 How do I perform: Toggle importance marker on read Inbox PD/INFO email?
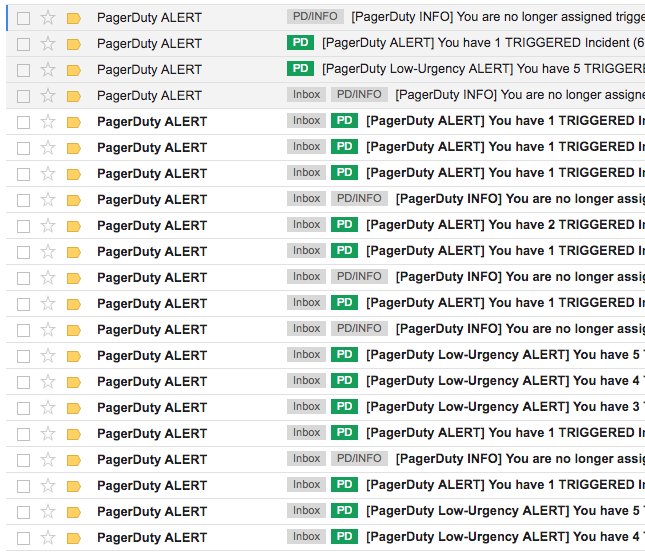pos(74,96)
